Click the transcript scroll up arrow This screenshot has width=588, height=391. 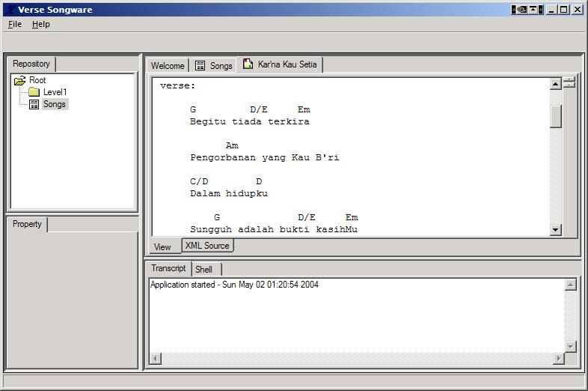coord(570,285)
